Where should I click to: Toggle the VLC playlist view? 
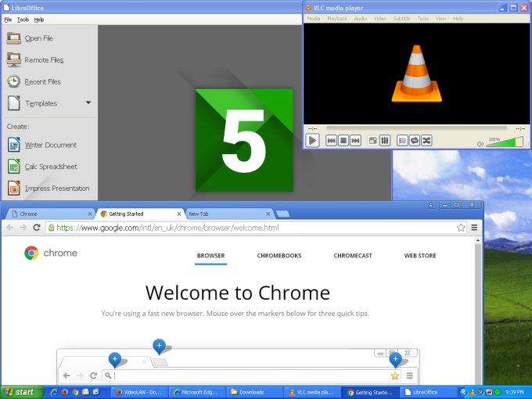click(402, 141)
